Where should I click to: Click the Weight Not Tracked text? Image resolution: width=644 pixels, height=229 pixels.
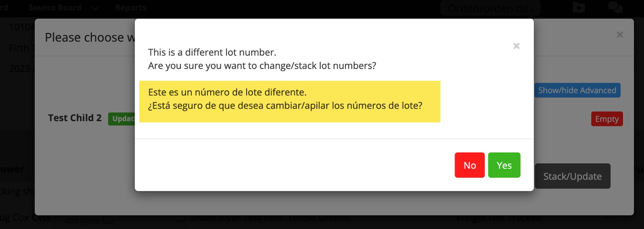(498, 218)
